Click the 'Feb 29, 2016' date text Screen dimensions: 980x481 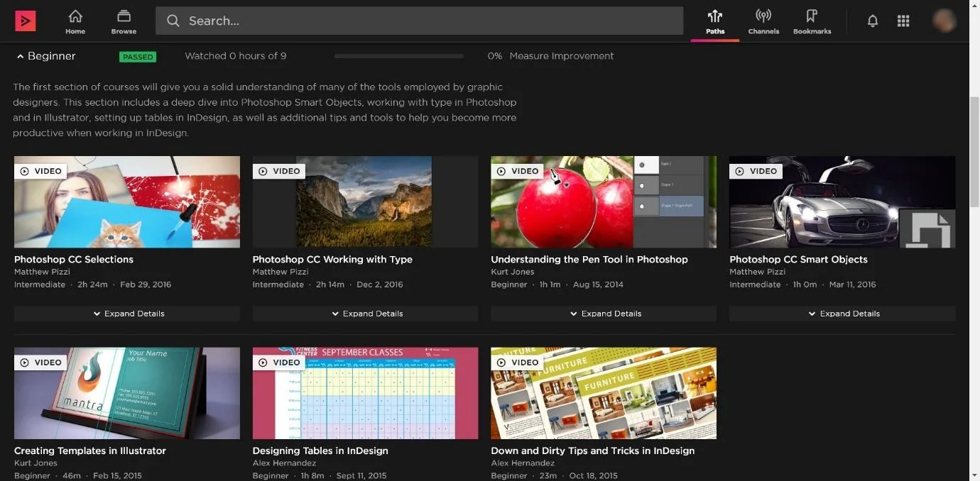146,284
